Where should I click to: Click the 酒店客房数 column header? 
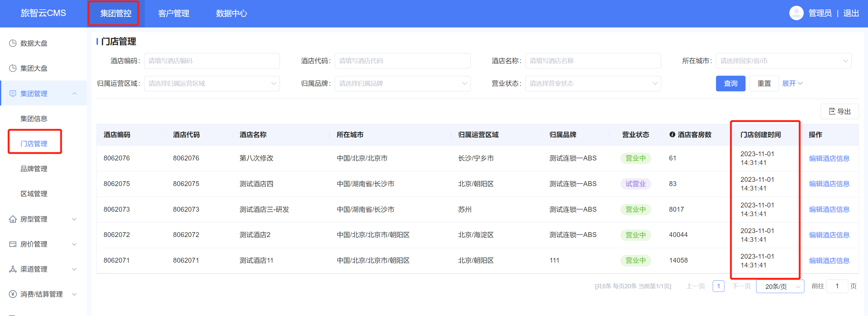pyautogui.click(x=694, y=135)
